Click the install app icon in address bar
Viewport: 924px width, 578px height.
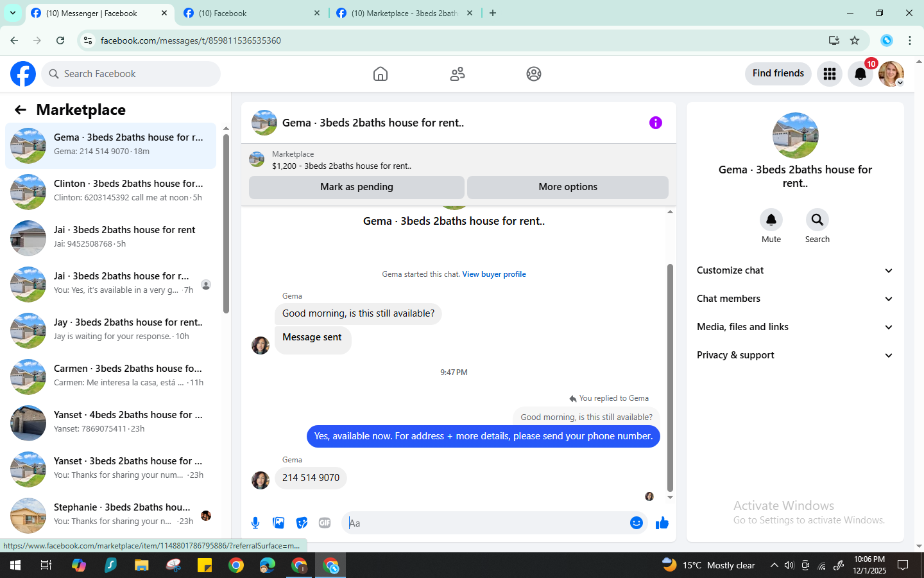point(834,40)
